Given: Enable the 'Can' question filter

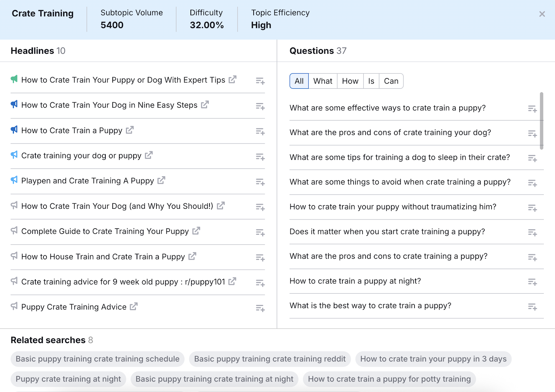Looking at the screenshot, I should click(x=391, y=81).
